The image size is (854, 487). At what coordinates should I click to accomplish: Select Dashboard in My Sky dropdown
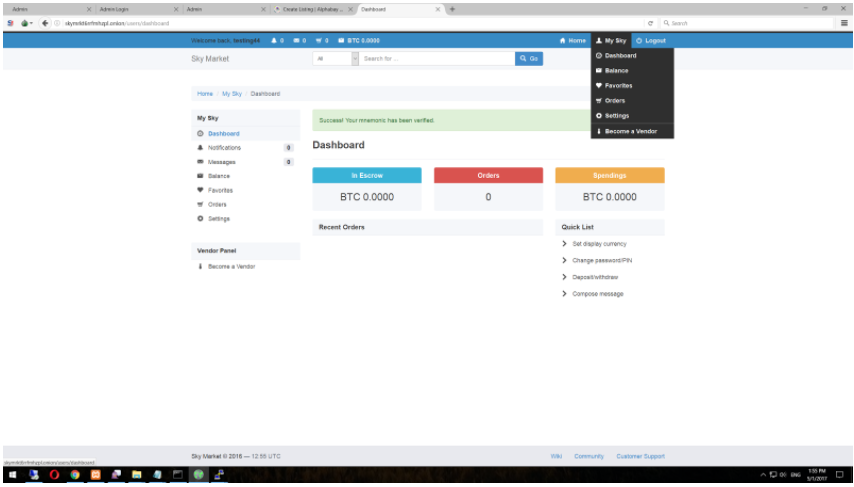pyautogui.click(x=632, y=56)
